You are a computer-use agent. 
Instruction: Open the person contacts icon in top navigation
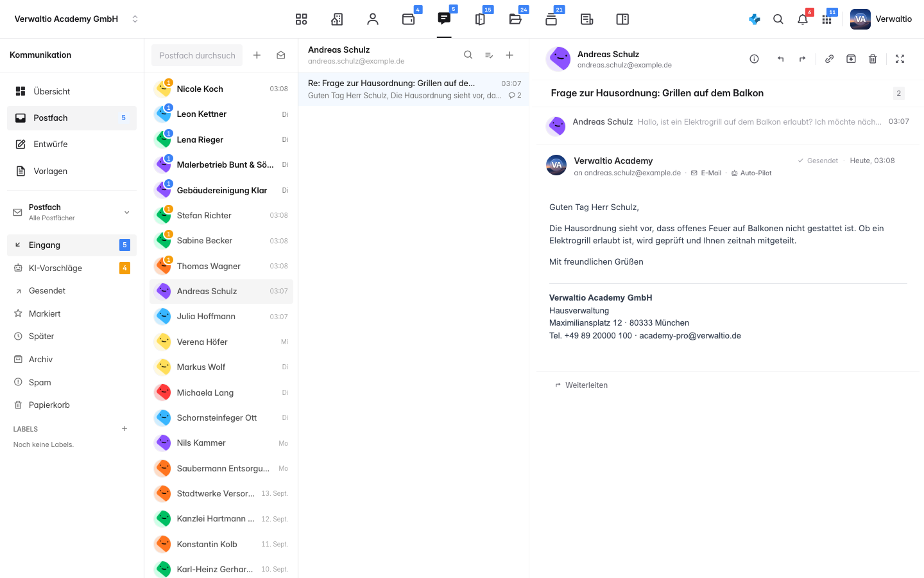tap(373, 19)
